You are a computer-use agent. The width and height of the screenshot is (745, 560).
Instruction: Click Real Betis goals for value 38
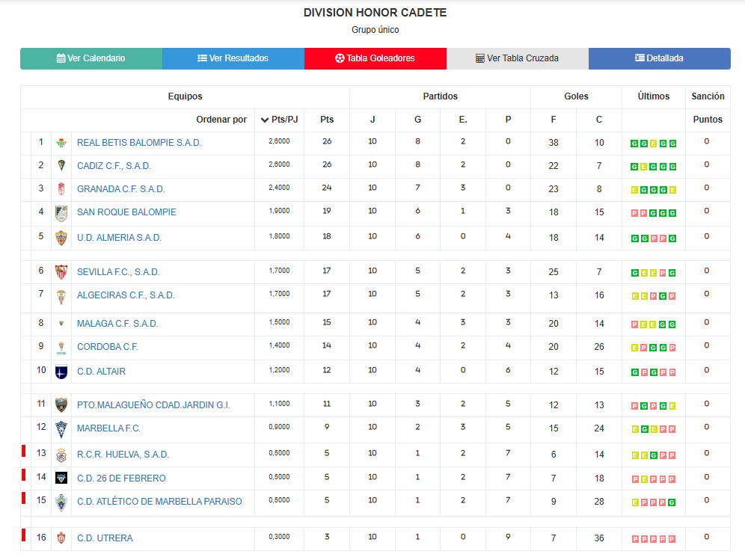coord(554,143)
